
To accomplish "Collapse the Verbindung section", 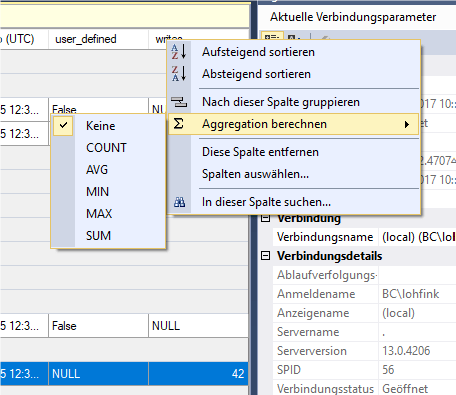I will [x=265, y=219].
